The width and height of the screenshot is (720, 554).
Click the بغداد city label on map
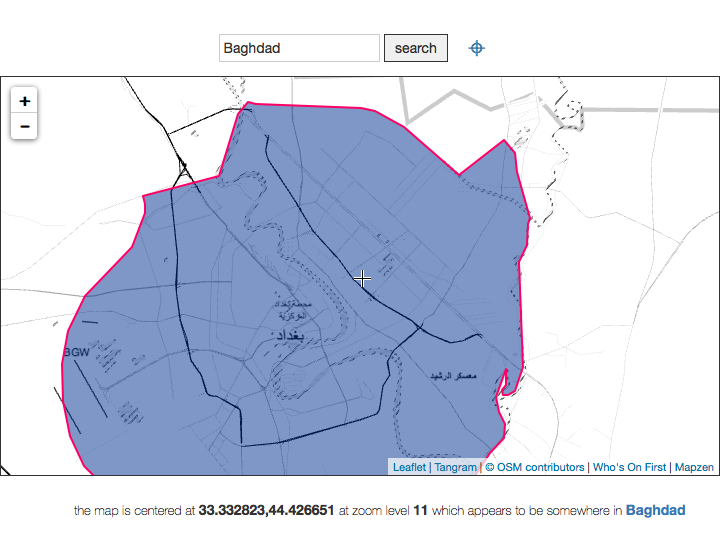coord(290,336)
